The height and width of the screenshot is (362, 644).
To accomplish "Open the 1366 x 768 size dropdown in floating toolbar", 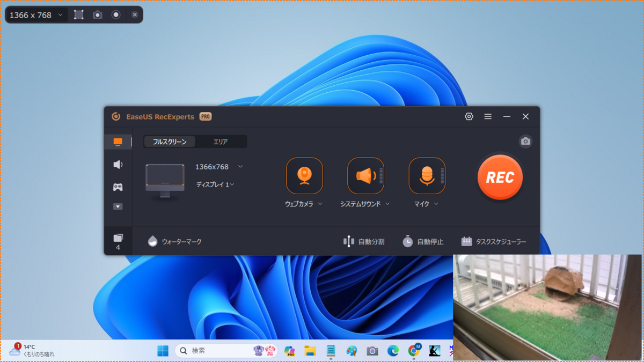I will tap(36, 15).
